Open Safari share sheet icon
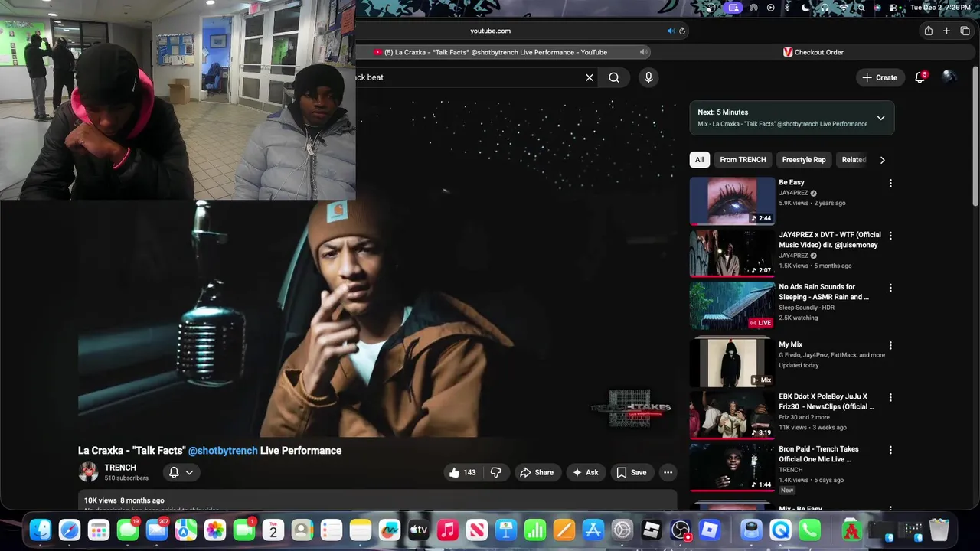The image size is (980, 551). (928, 31)
